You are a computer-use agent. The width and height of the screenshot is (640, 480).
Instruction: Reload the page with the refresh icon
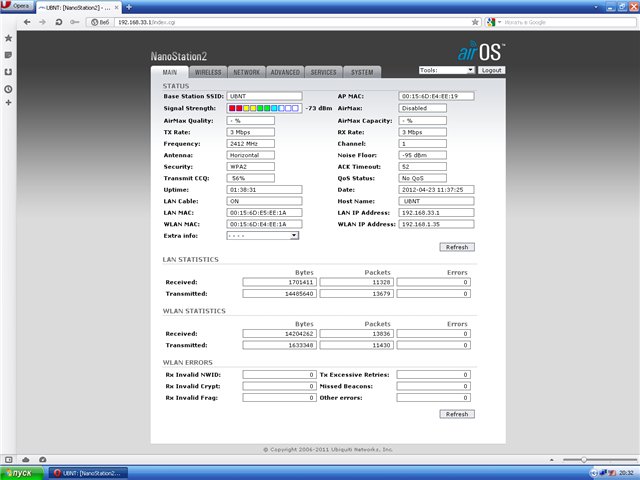59,22
